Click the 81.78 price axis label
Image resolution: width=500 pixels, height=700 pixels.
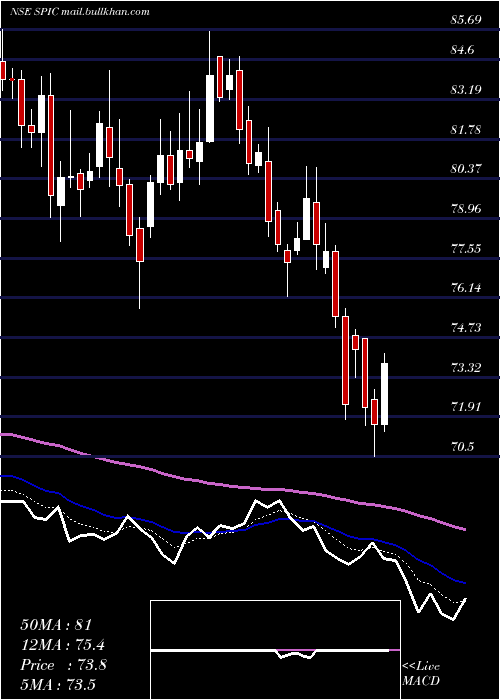pyautogui.click(x=467, y=129)
